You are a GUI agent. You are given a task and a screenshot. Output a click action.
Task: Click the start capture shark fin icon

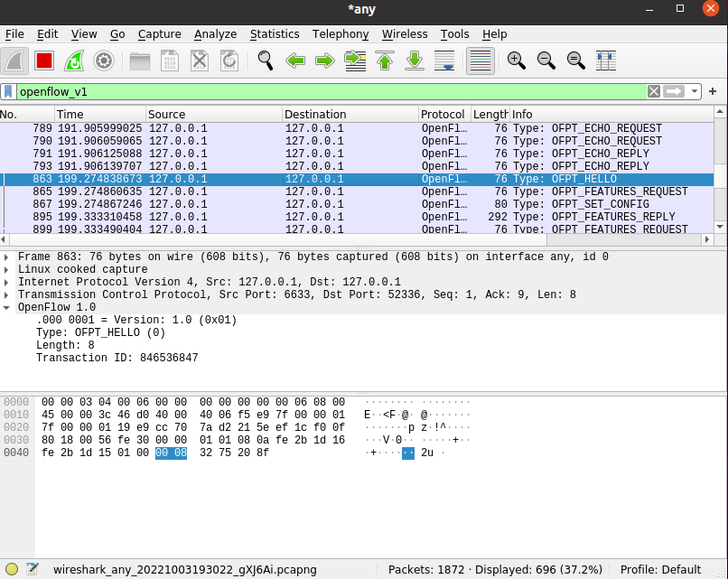pyautogui.click(x=14, y=61)
